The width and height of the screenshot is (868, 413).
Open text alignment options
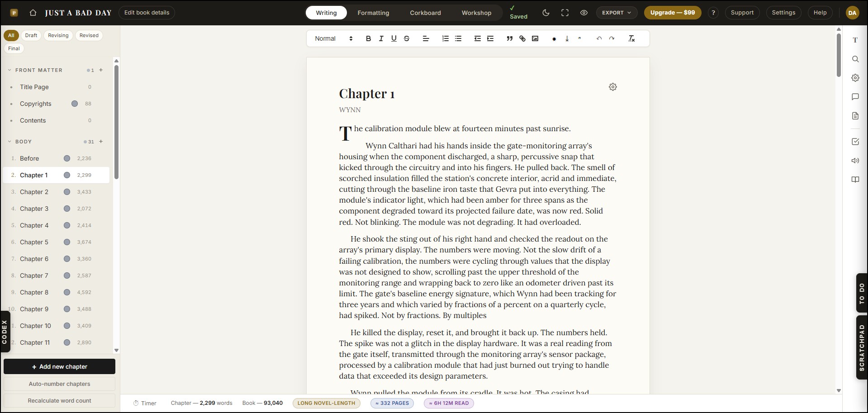coord(426,38)
